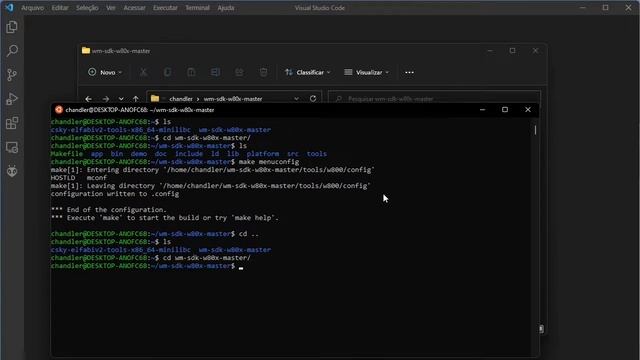Open the Seleção menu
Viewport: 640px width, 360px height.
[x=87, y=8]
